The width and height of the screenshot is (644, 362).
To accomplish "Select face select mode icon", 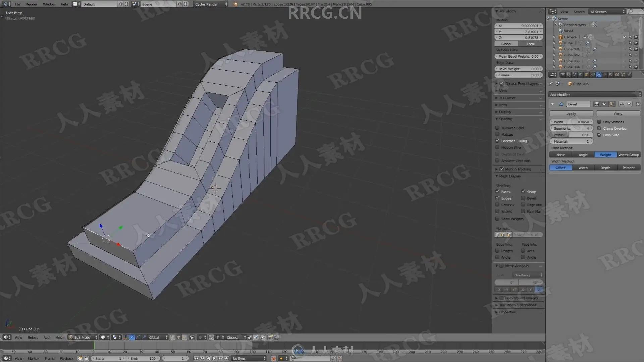I will [x=184, y=337].
